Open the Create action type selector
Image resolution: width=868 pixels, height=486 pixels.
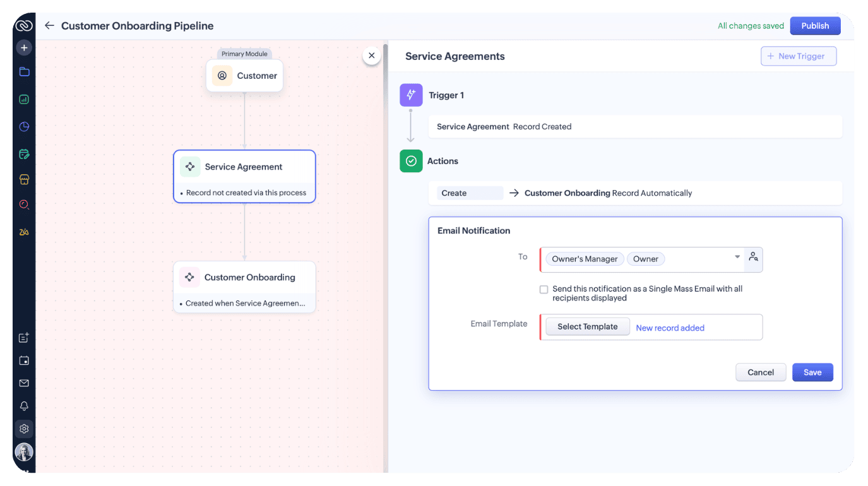click(x=470, y=193)
